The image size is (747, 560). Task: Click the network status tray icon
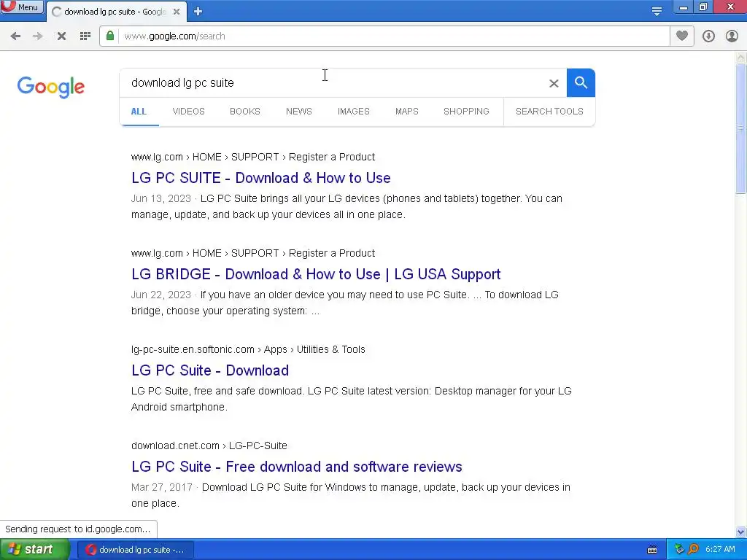pyautogui.click(x=679, y=550)
